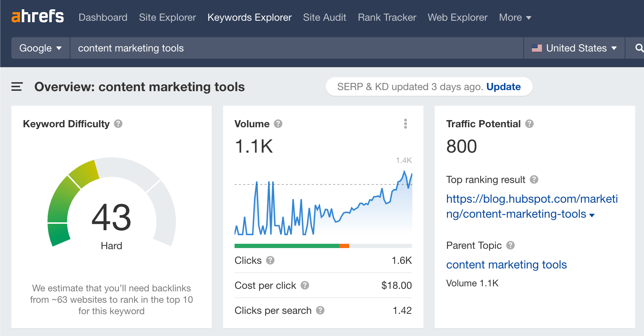
Task: Click the Cost per click help icon
Action: tap(305, 285)
